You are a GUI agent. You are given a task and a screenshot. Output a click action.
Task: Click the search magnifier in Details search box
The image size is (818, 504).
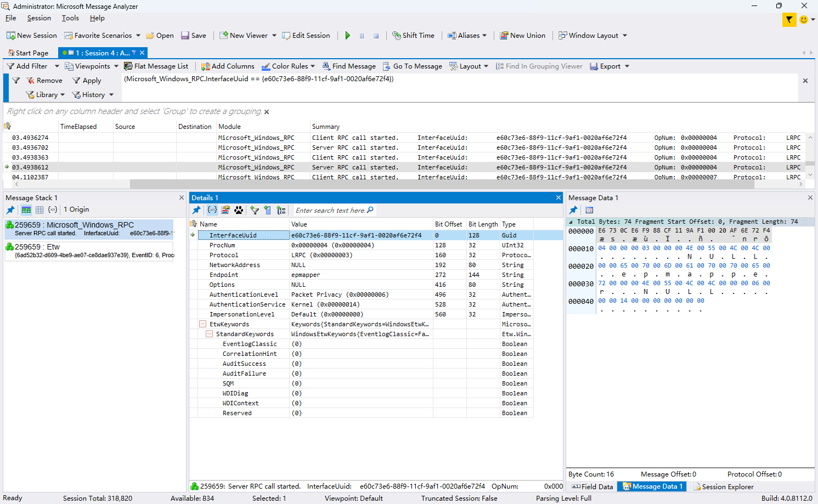click(370, 210)
